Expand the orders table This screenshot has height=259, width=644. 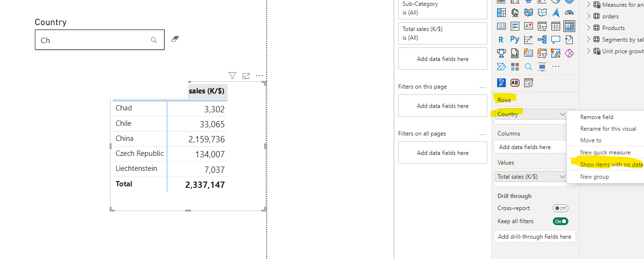589,16
